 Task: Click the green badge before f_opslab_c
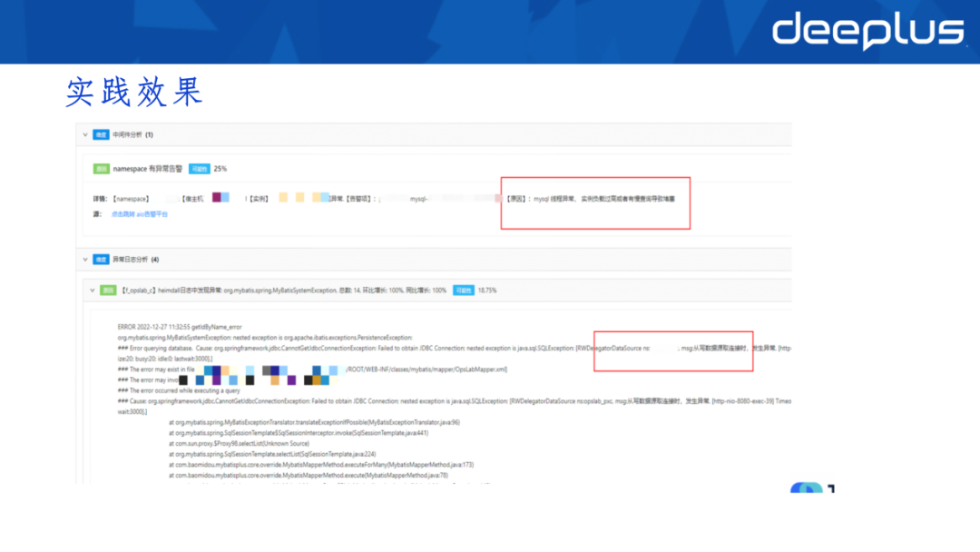[x=108, y=290]
